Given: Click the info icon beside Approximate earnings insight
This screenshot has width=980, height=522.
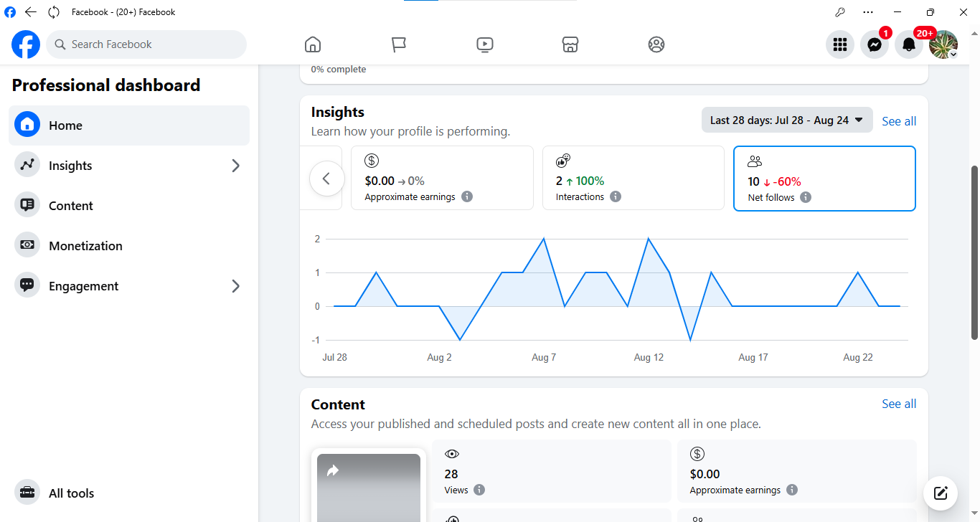Looking at the screenshot, I should pos(467,196).
